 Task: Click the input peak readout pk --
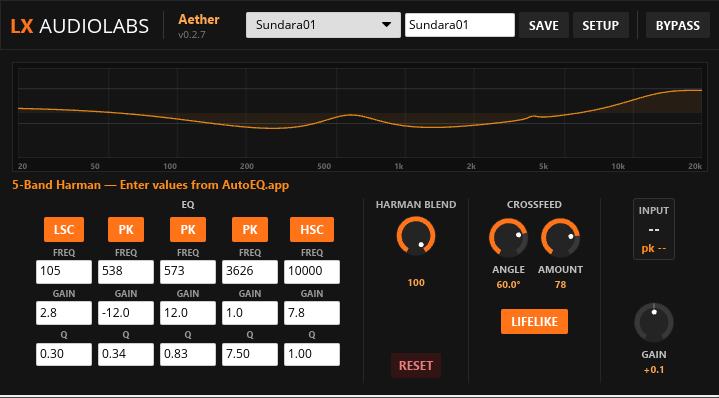pyautogui.click(x=654, y=249)
